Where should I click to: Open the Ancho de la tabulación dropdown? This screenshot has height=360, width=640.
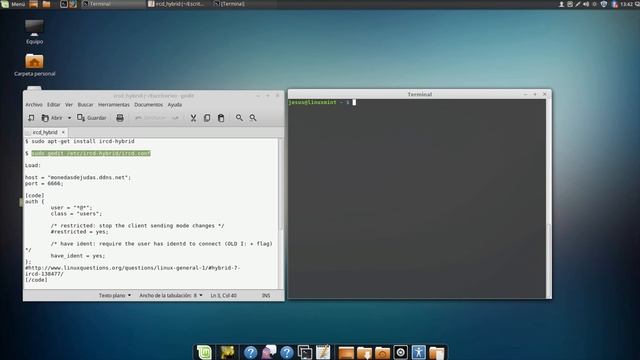click(x=171, y=295)
